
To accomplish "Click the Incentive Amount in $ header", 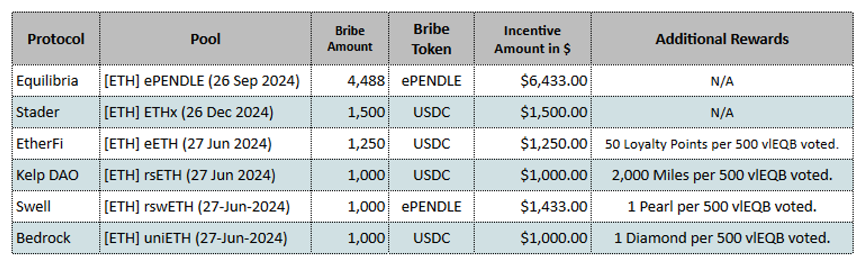I will [532, 39].
